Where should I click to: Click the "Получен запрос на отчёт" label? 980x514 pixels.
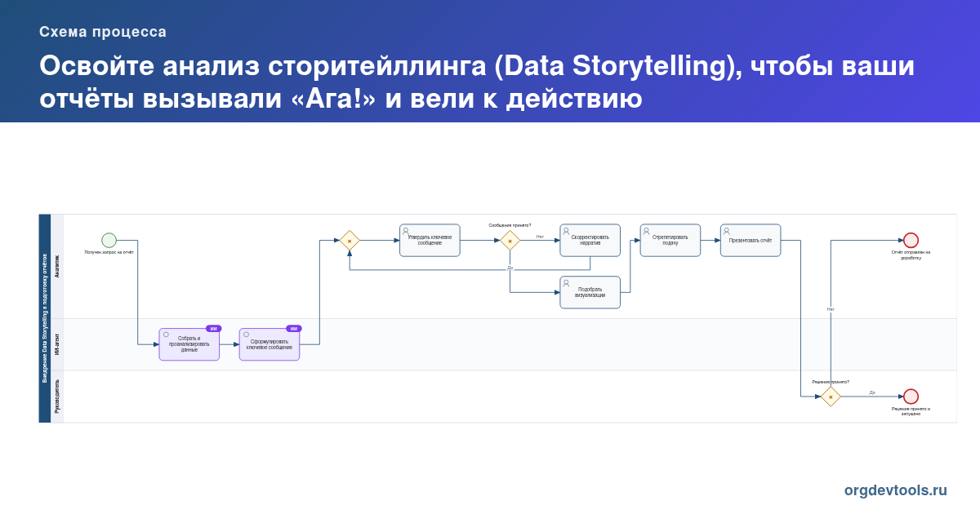(x=109, y=252)
